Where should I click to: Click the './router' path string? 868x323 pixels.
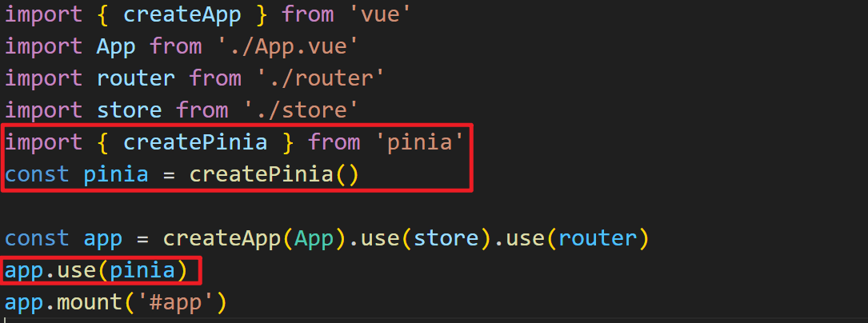pos(321,78)
